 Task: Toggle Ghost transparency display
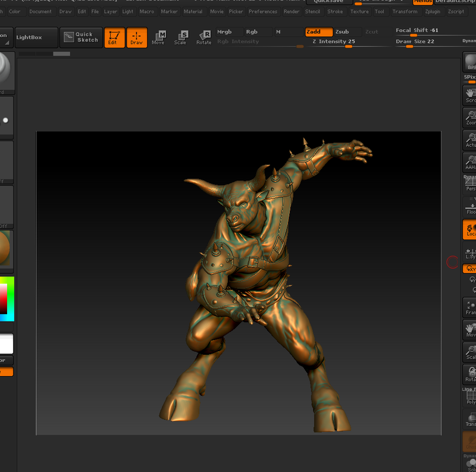pyautogui.click(x=469, y=441)
